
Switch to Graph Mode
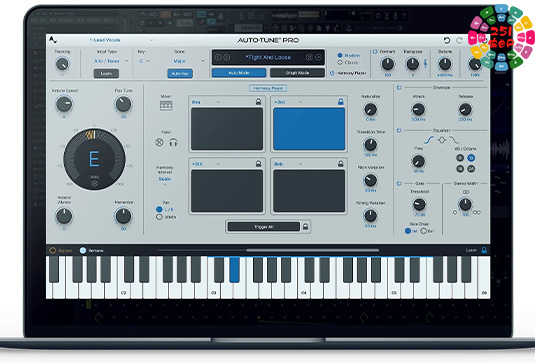pos(297,73)
